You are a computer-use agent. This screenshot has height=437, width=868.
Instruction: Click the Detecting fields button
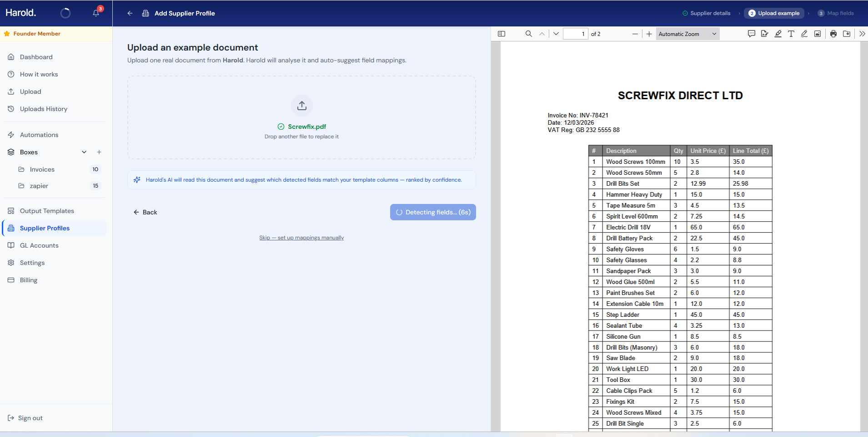433,212
